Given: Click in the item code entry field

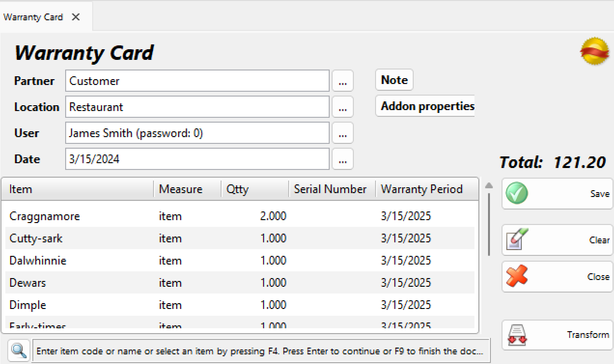Looking at the screenshot, I should click(x=261, y=351).
